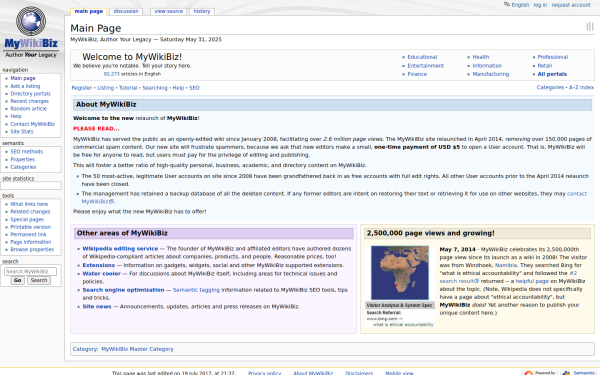Click the Semantic tagging link
This screenshot has width=600, height=375.
[x=196, y=290]
